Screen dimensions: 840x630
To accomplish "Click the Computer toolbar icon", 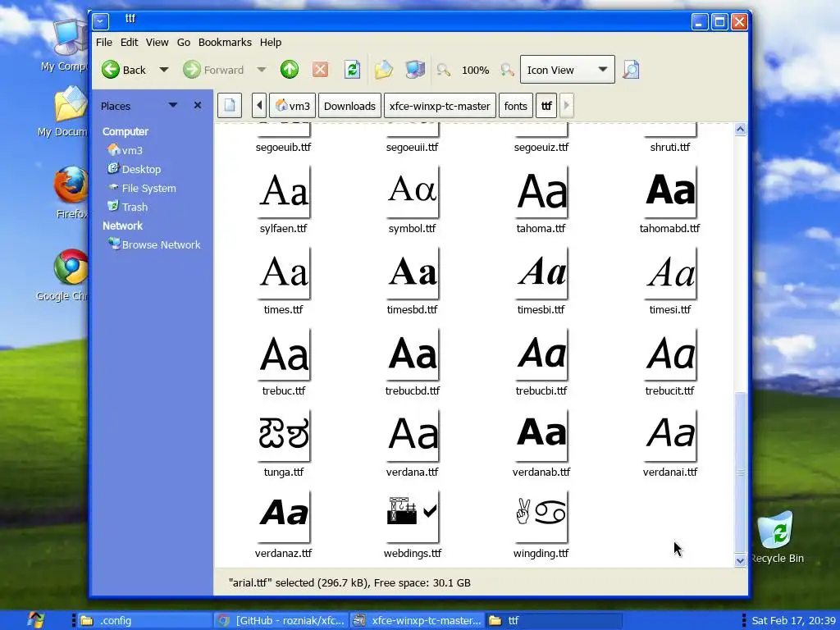I will coord(415,70).
